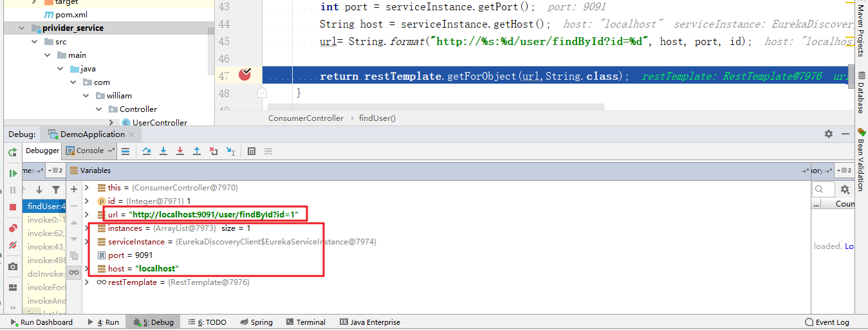Expand the id Integer variable
This screenshot has height=330, width=868.
[x=87, y=201]
